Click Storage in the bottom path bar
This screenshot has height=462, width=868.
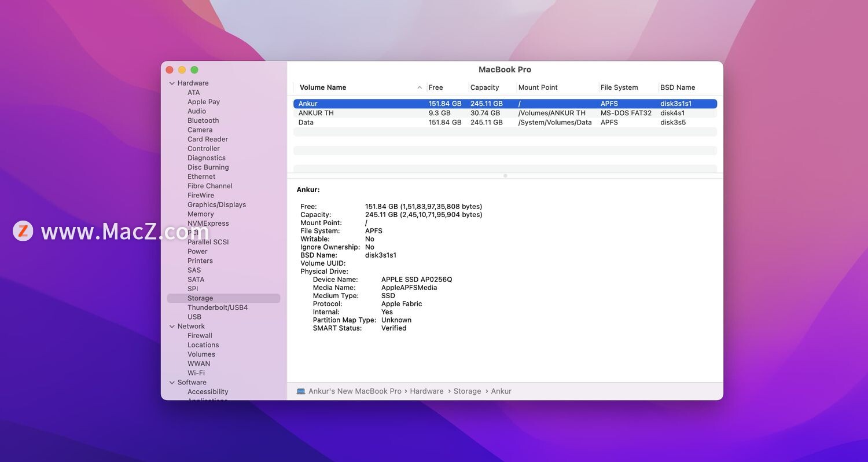(468, 391)
